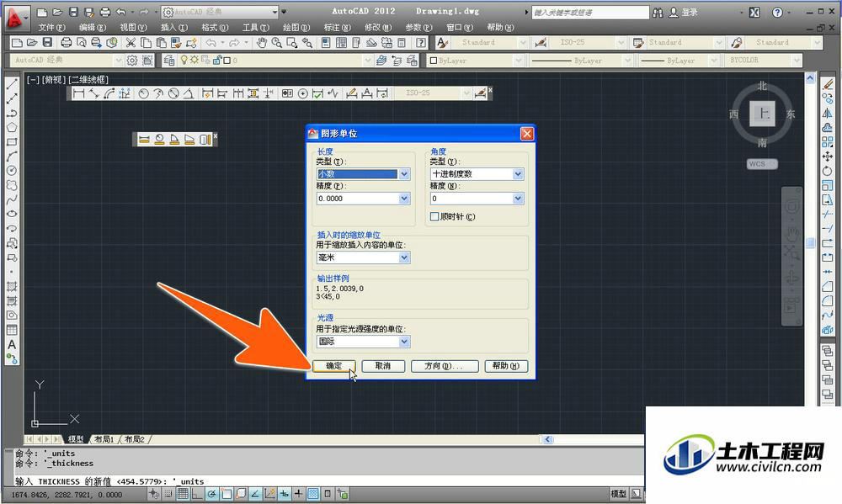Screen dimensions: 842x504
Task: Toggle dynamic input in status bar
Action: [x=284, y=493]
